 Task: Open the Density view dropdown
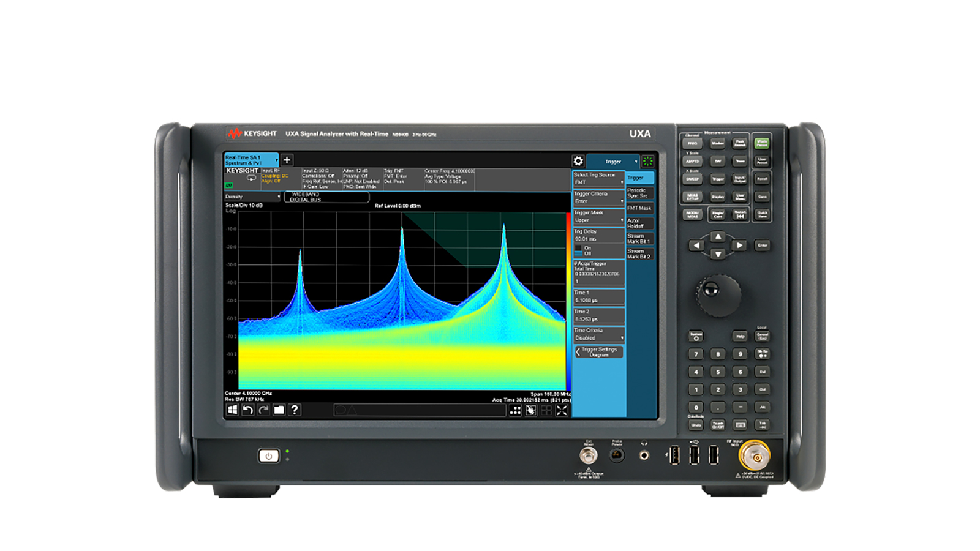(252, 197)
